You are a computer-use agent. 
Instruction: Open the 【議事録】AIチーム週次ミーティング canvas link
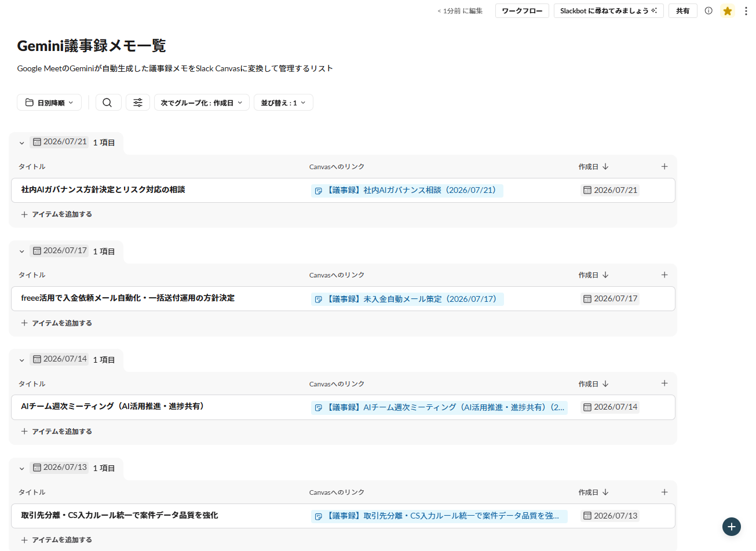pyautogui.click(x=439, y=407)
